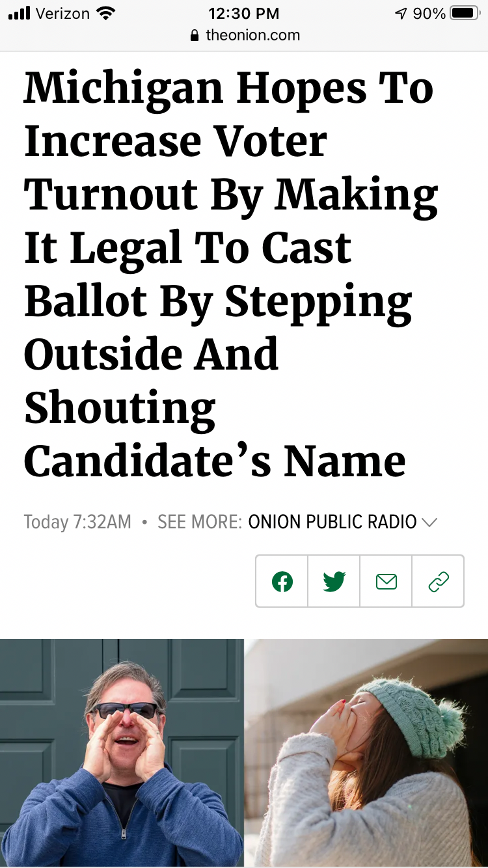Tap the Today 7:32AM timestamp
This screenshot has height=868, width=488.
tap(77, 522)
